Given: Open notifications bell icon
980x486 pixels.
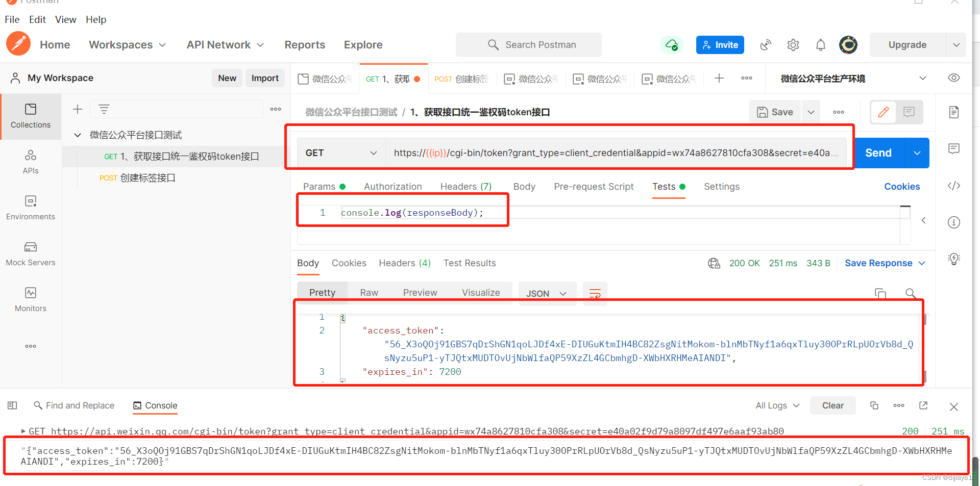Looking at the screenshot, I should pyautogui.click(x=821, y=45).
